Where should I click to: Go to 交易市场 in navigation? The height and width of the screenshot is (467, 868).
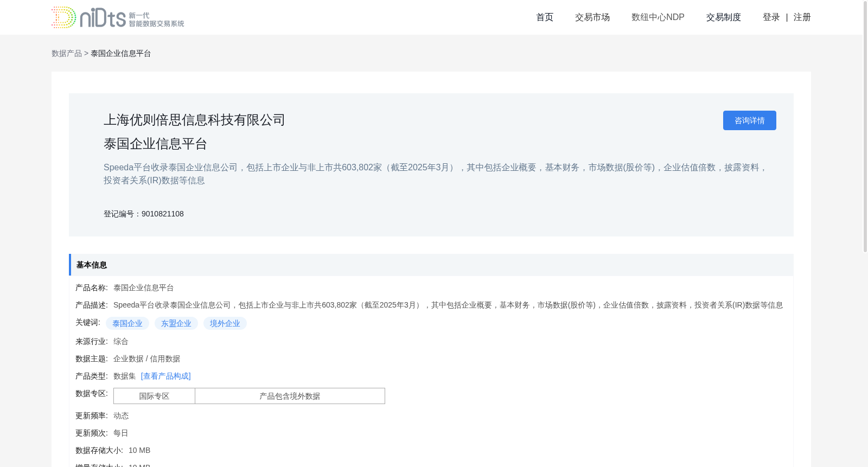click(x=592, y=17)
